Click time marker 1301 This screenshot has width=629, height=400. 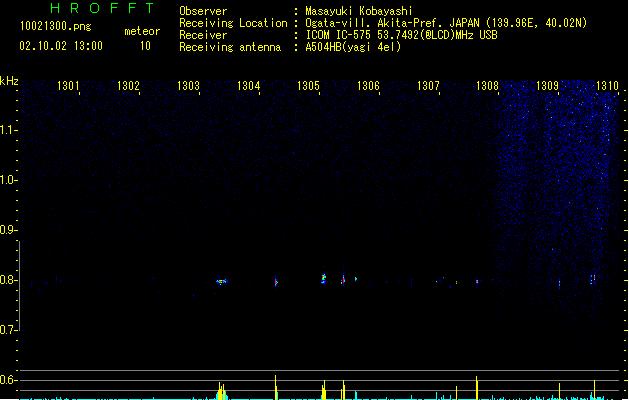[x=68, y=86]
